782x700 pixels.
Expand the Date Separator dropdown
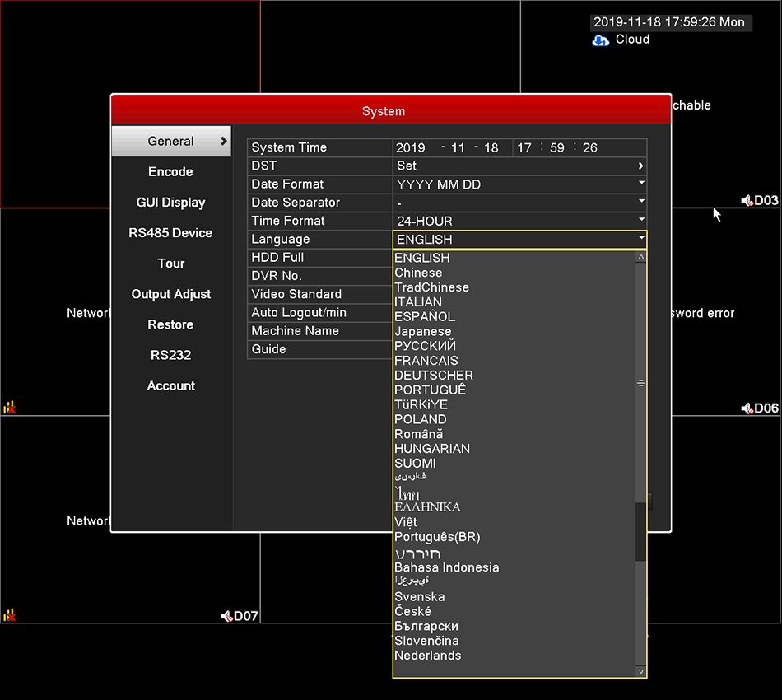click(519, 203)
